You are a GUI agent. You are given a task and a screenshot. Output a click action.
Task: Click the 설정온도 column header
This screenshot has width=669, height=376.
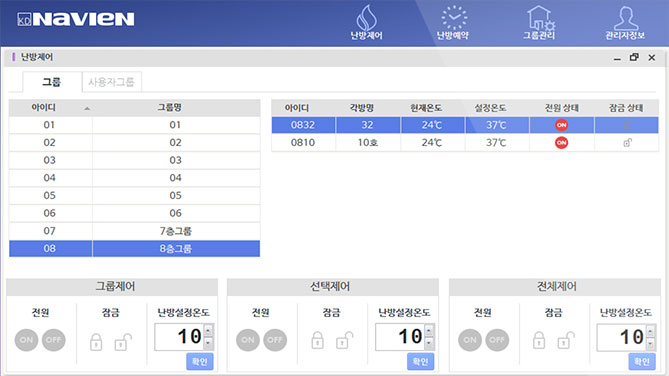pyautogui.click(x=491, y=108)
